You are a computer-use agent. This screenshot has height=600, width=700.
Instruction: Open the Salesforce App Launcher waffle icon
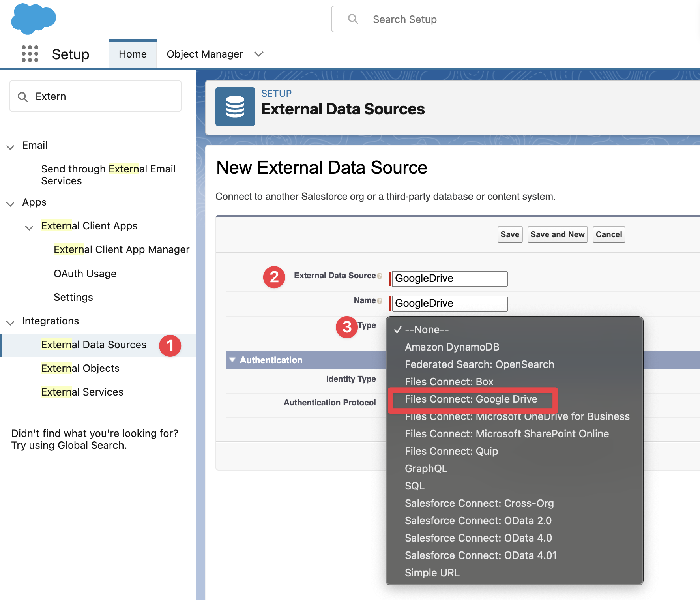(30, 54)
